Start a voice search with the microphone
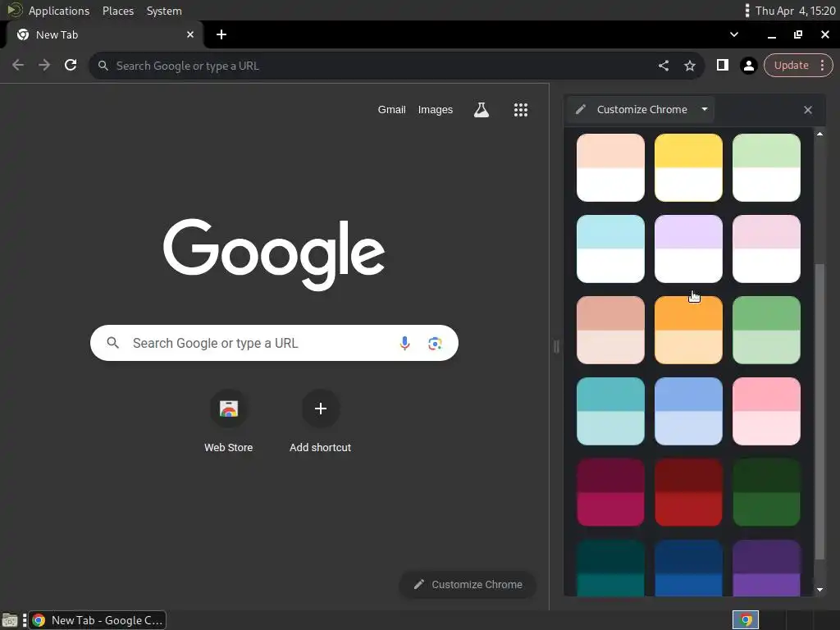Screen dimensions: 840x630 coord(404,343)
